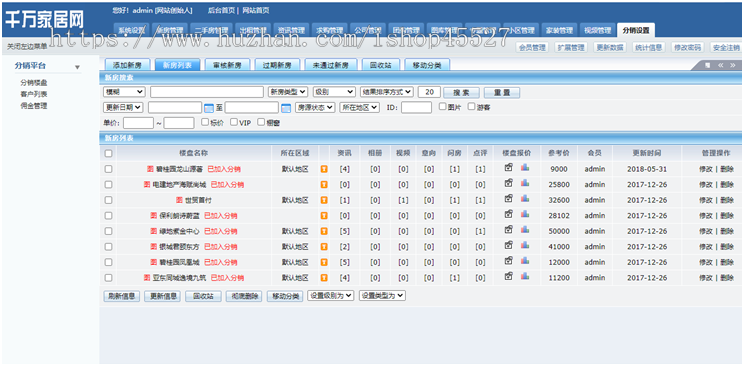Focus the results-per-page field showing 20
744x366 pixels.
tap(429, 92)
